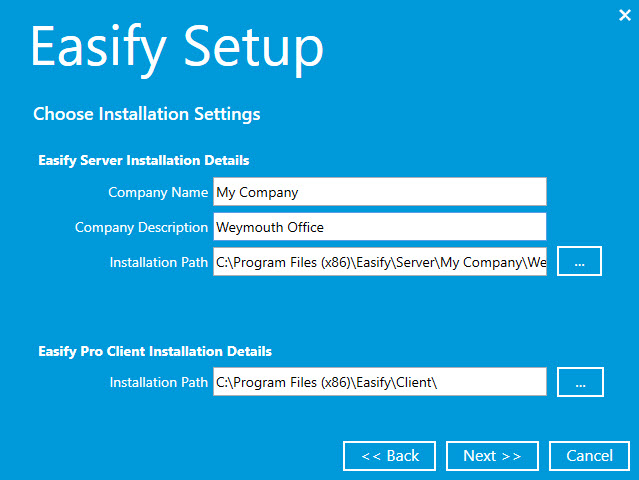The height and width of the screenshot is (480, 639).
Task: Click the server section Installation Path label
Action: coord(159,262)
